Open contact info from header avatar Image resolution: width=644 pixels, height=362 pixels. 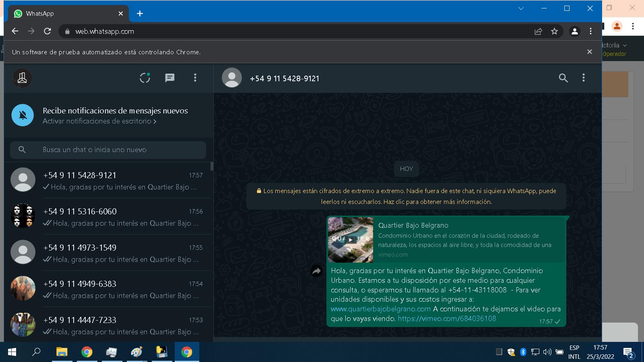coord(232,78)
